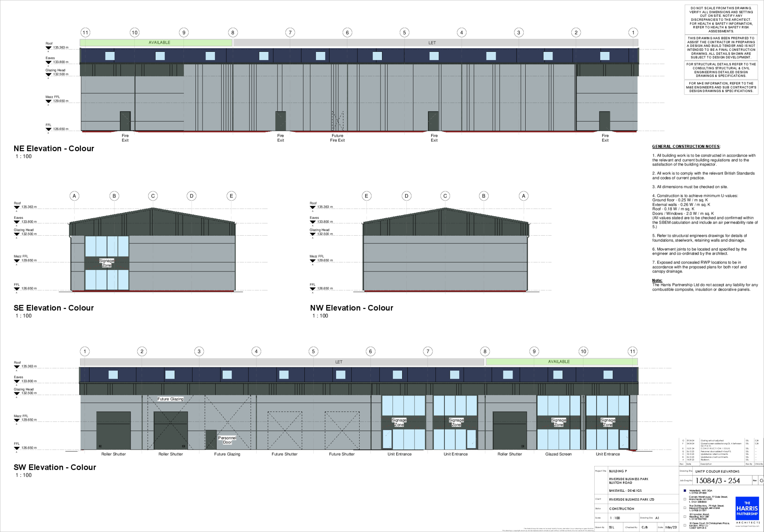Click the Future Fire Exit label
The width and height of the screenshot is (764, 532).
337,138
